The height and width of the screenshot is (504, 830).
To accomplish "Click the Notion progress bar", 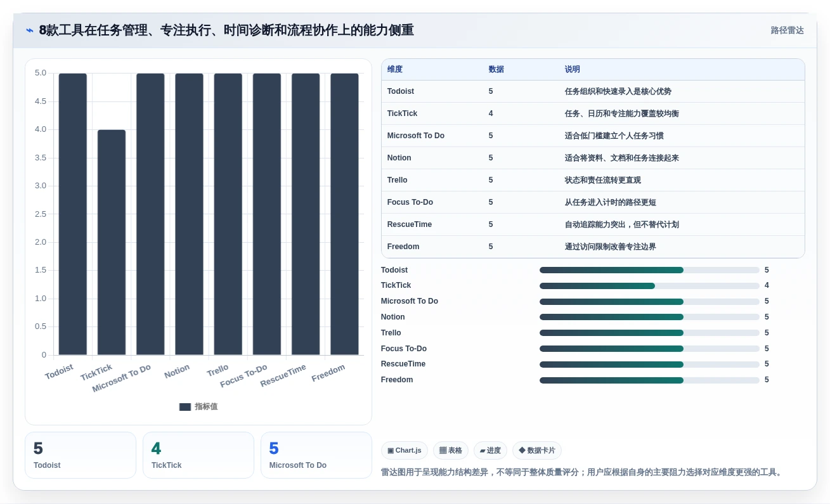I will pyautogui.click(x=649, y=317).
